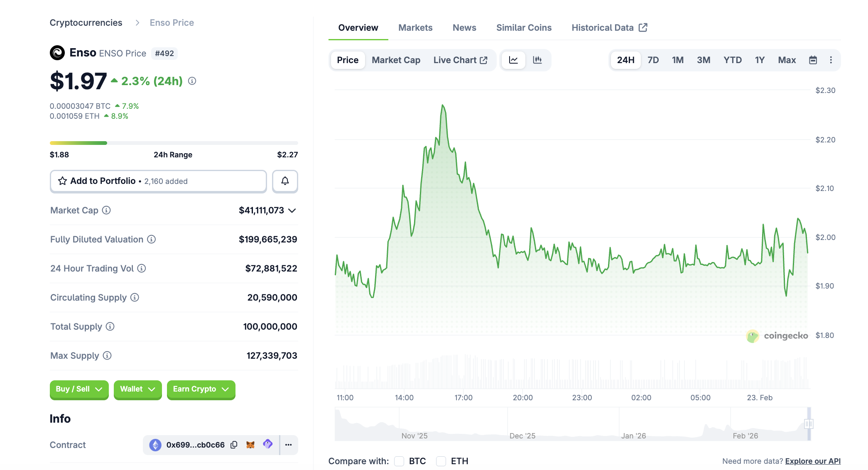
Task: Open more contract options ellipsis
Action: tap(289, 445)
